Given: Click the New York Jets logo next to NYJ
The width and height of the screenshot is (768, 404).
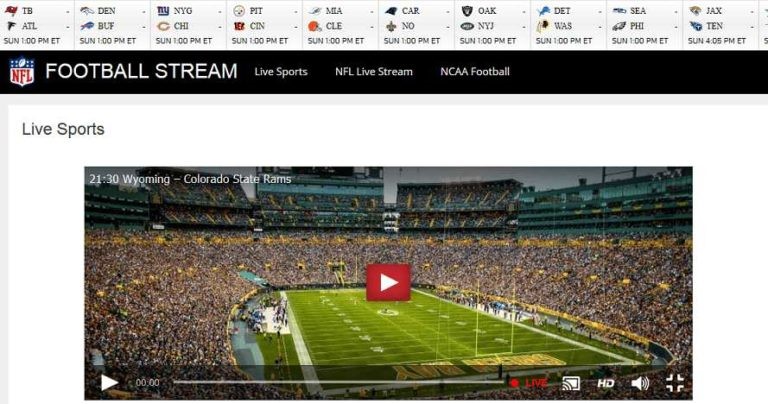Looking at the screenshot, I should coord(467,26).
